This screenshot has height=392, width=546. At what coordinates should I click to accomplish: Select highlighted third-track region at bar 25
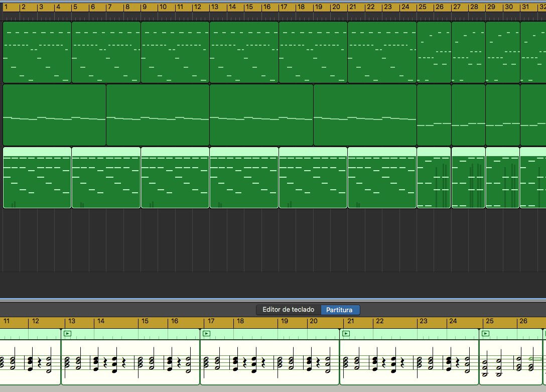tap(434, 178)
